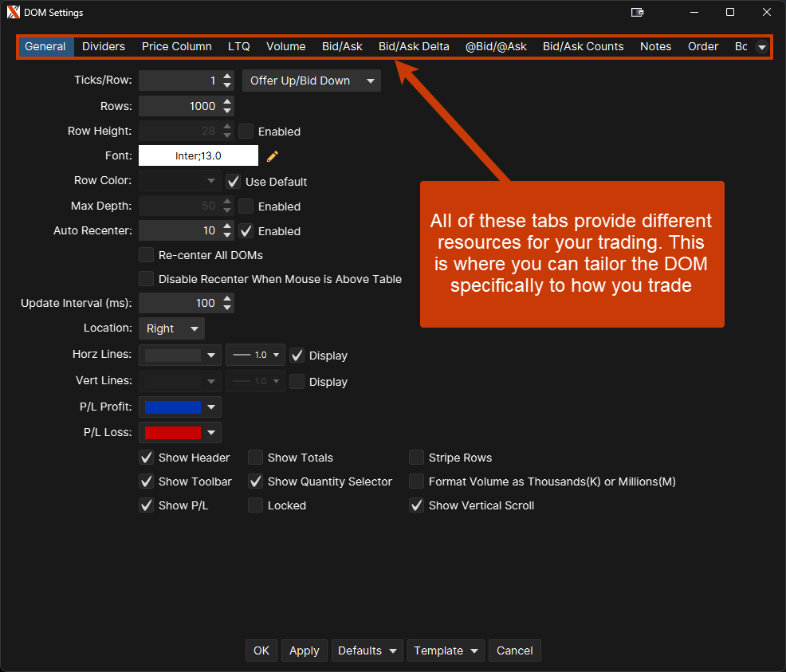Screen dimensions: 786x672
Task: Open the Offer Up/Bid Down dropdown
Action: [311, 81]
